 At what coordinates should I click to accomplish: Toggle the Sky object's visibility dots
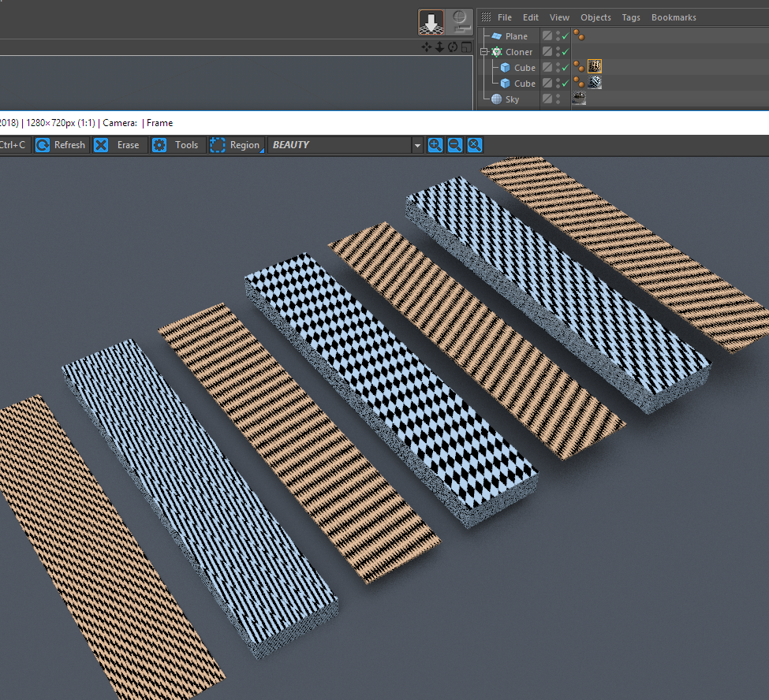558,99
